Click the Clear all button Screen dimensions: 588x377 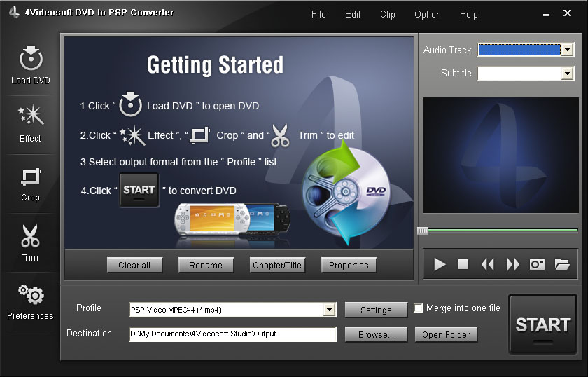134,265
